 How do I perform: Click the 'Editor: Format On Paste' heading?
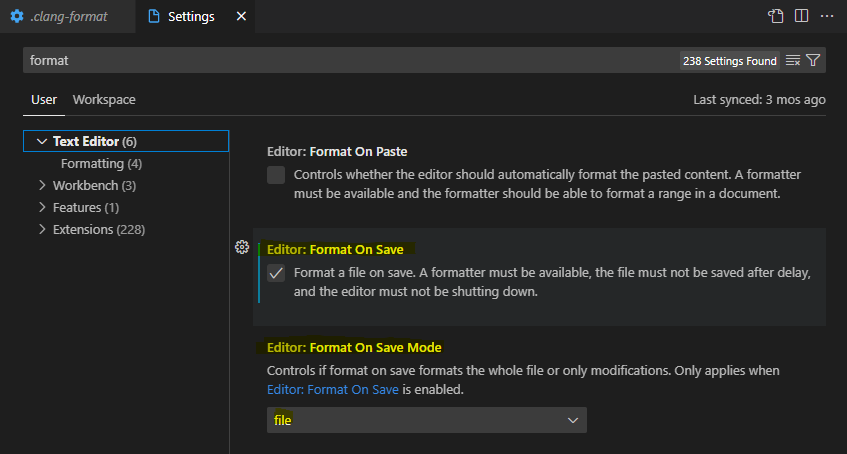click(x=337, y=152)
